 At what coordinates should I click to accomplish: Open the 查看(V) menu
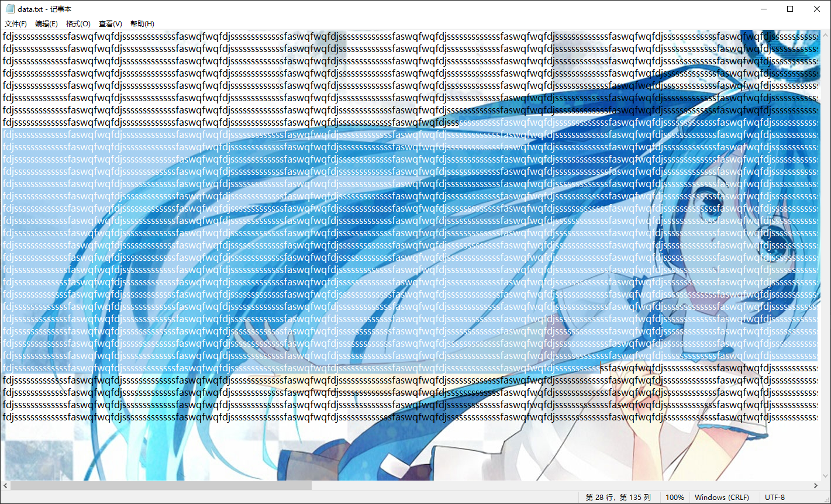(x=111, y=24)
